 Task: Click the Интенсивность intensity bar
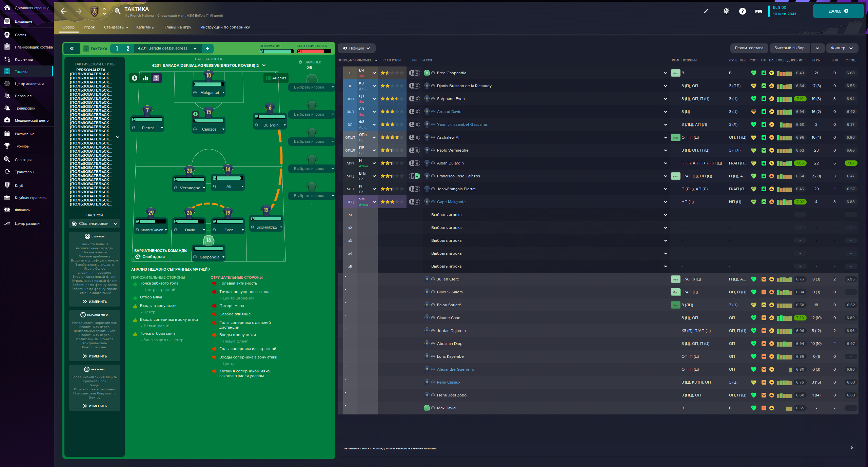point(314,51)
